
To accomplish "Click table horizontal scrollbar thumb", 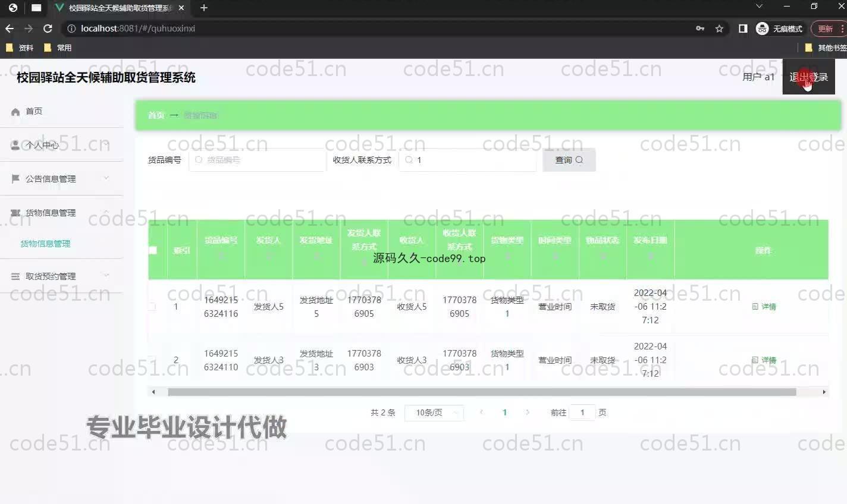I will tap(482, 392).
